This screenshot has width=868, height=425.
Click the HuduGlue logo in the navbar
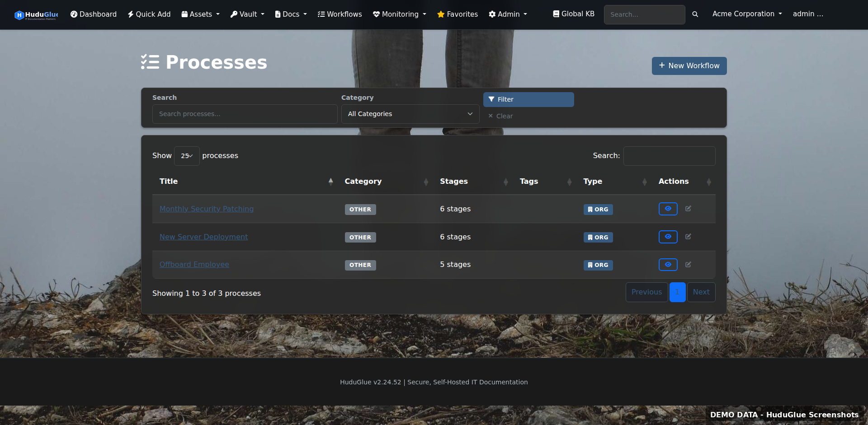point(36,14)
